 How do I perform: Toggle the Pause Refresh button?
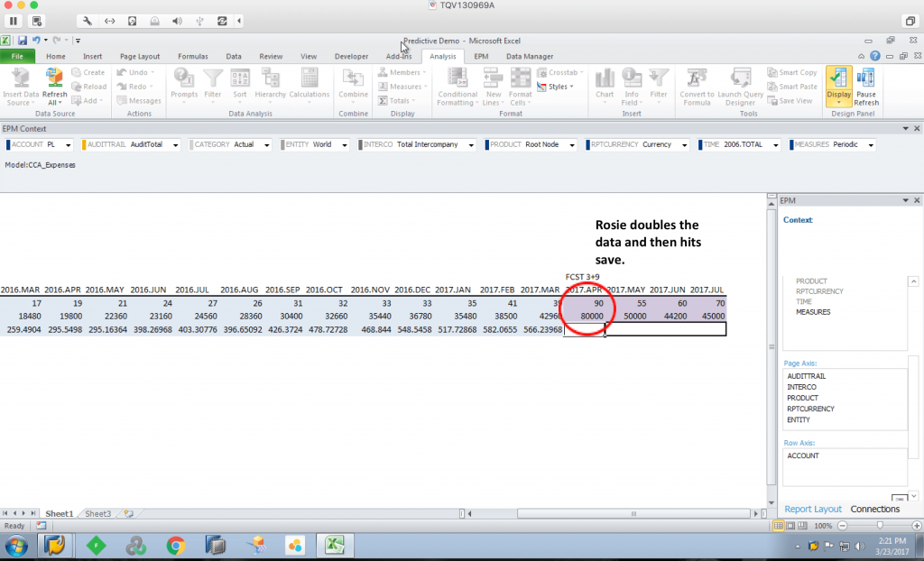tap(866, 86)
